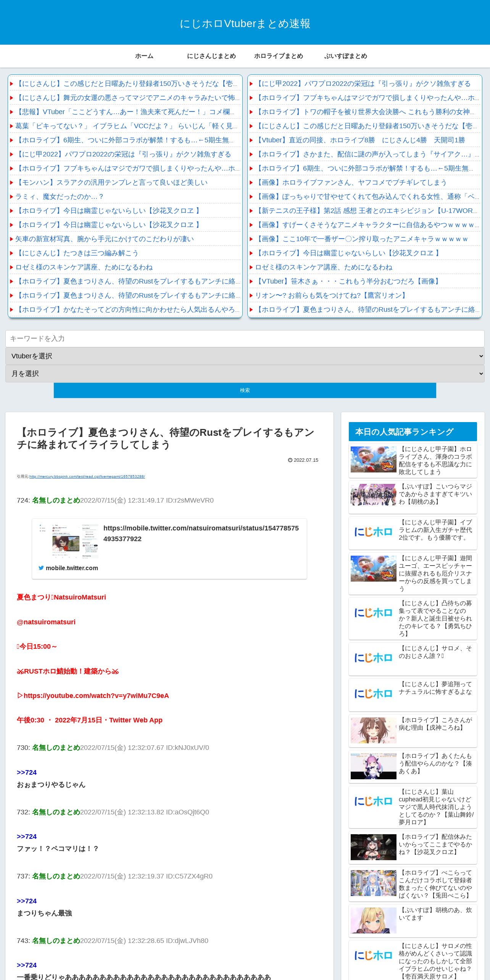Open left list link 舞元の女運の悪さって
Screen dimensions: 490x980
click(127, 98)
